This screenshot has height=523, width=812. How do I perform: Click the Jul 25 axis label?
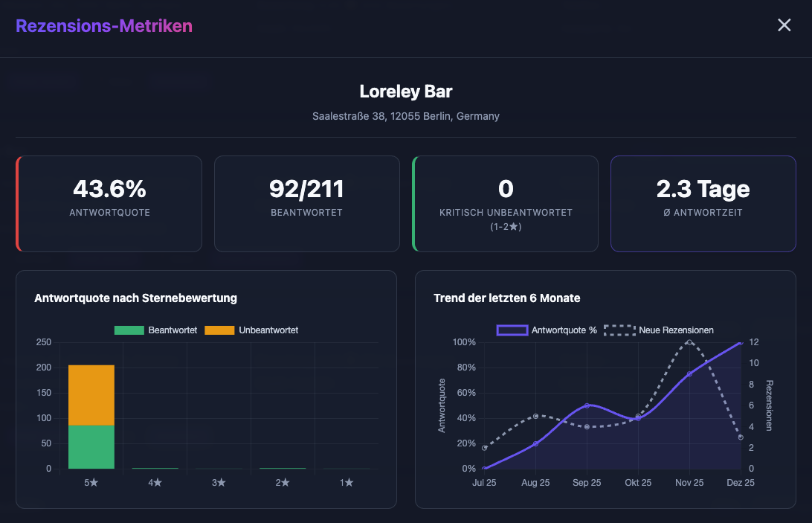(484, 482)
